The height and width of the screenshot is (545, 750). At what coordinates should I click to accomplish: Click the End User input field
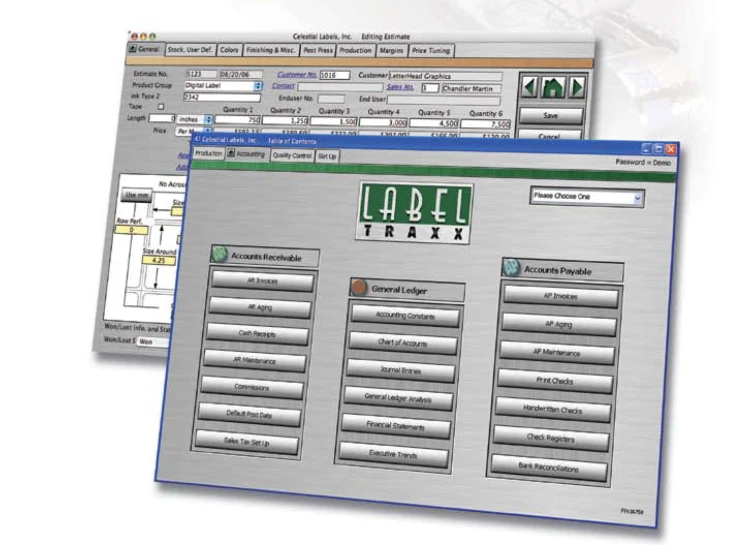(443, 100)
